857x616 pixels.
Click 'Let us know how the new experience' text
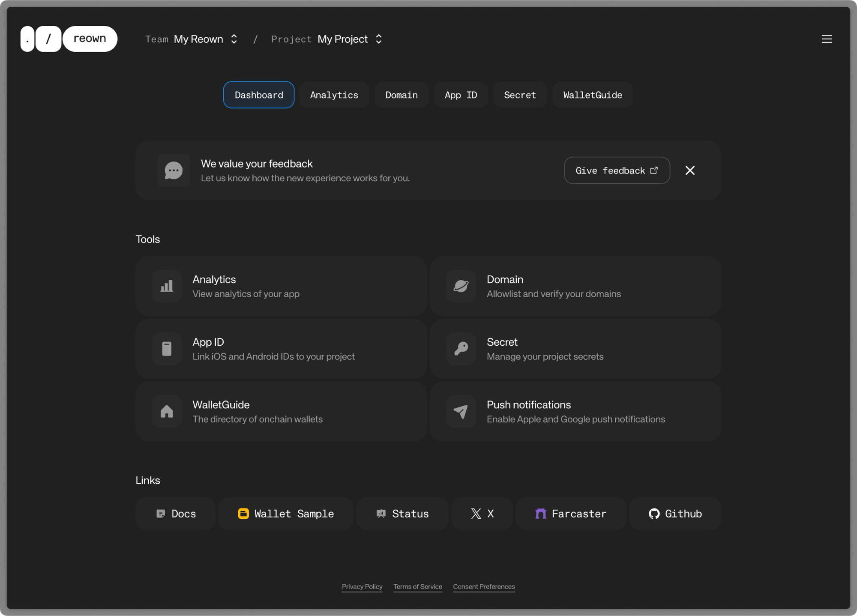(x=305, y=178)
